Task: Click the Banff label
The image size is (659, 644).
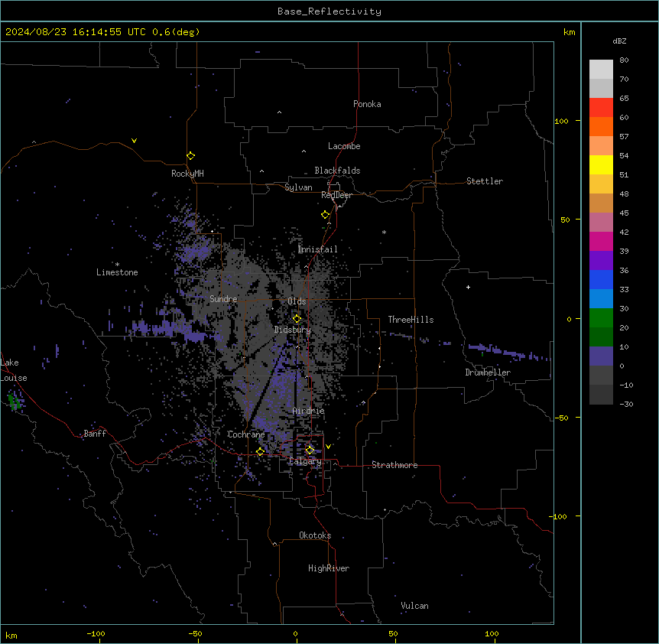Action: 95,434
